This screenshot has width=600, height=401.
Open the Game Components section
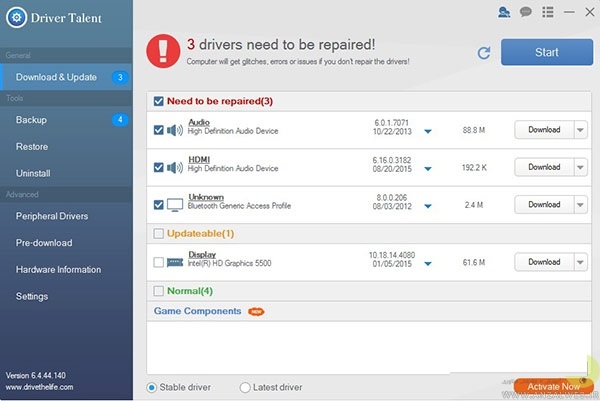[197, 311]
